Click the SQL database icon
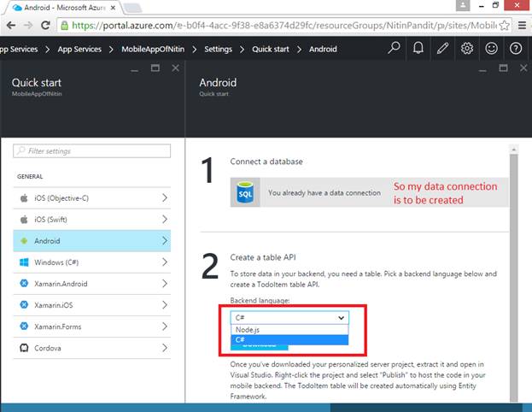Screen dimensions: 532x412 tap(245, 192)
